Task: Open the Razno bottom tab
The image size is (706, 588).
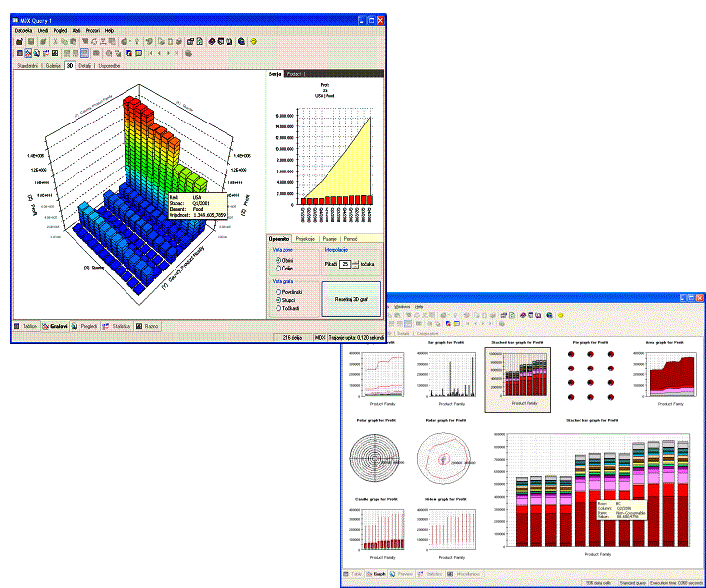Action: pyautogui.click(x=147, y=326)
